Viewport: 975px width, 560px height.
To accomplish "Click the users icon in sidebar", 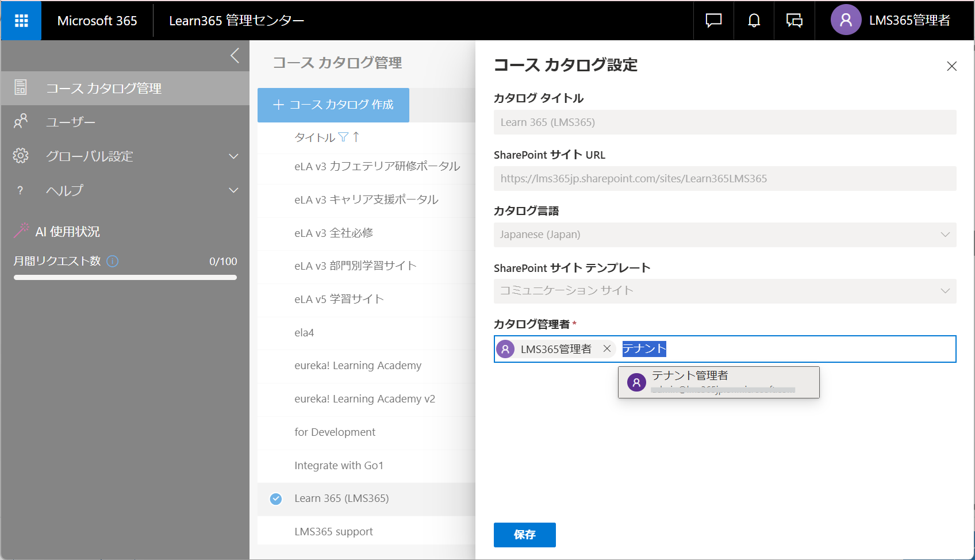I will point(21,121).
